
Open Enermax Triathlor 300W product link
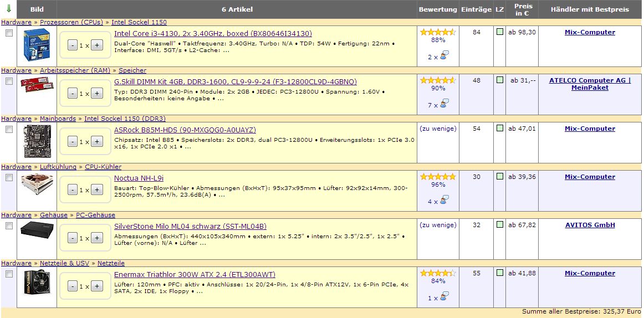click(195, 274)
